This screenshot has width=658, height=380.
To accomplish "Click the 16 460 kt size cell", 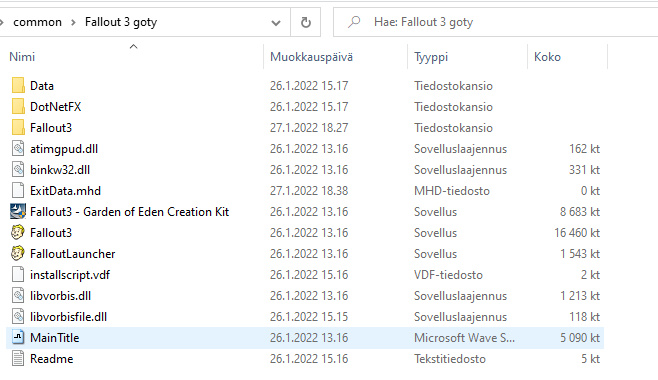I will (x=577, y=232).
